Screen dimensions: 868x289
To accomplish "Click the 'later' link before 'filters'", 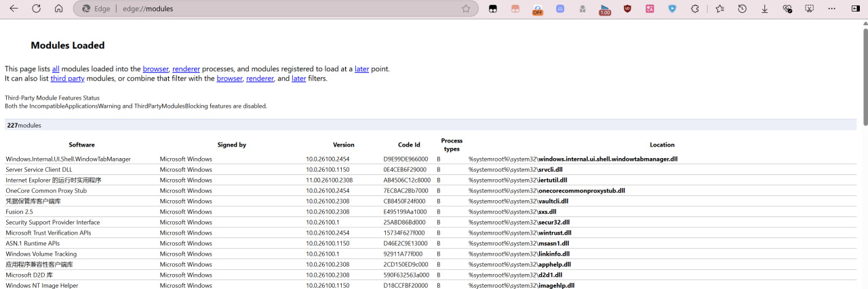I will pyautogui.click(x=299, y=78).
